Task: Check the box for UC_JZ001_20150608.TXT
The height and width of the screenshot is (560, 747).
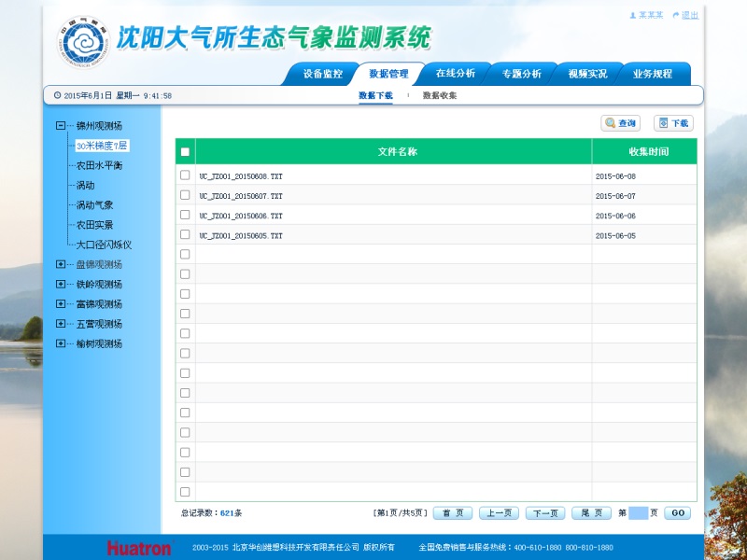Action: point(185,175)
